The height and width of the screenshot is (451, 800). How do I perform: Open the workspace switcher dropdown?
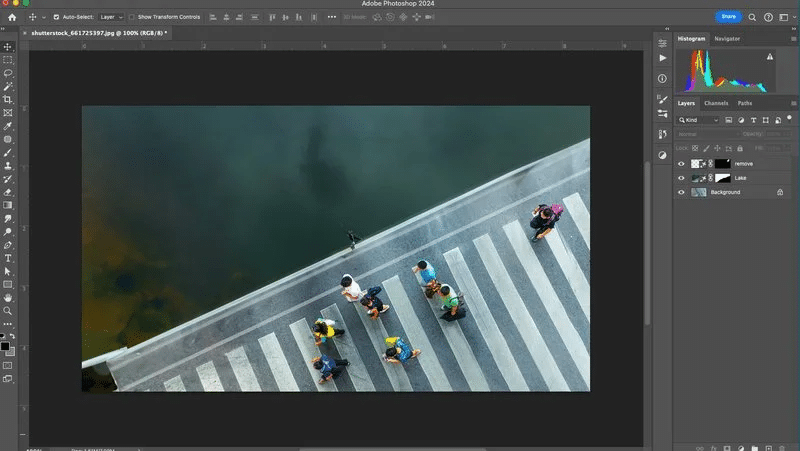[x=786, y=17]
